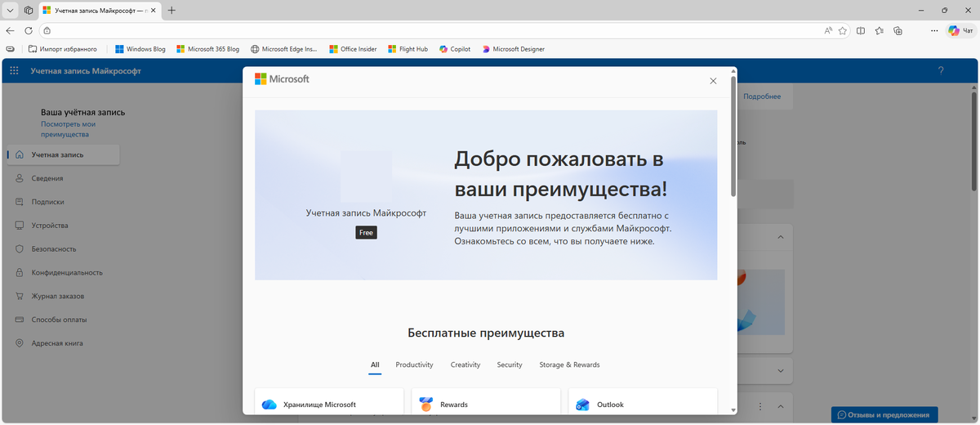Open the Microsoft Edge Insider bookmark

click(x=284, y=49)
